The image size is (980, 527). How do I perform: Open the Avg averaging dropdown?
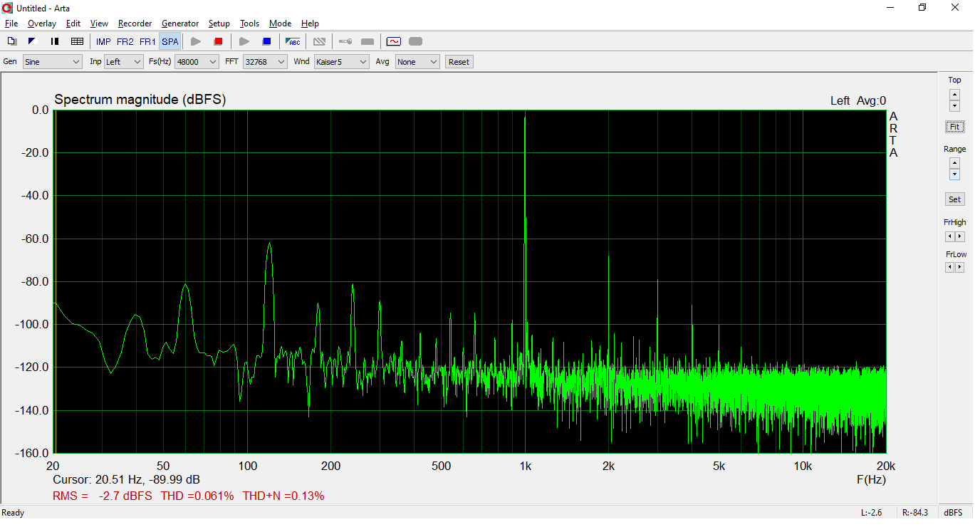(417, 62)
